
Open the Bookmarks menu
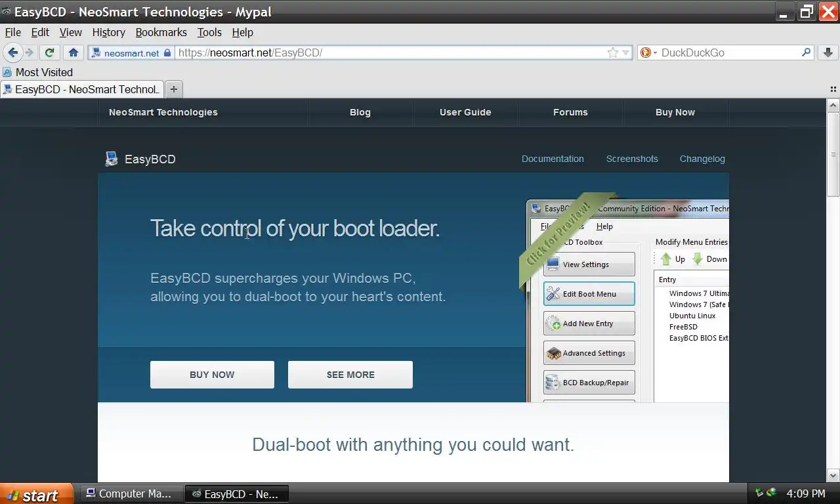[161, 32]
